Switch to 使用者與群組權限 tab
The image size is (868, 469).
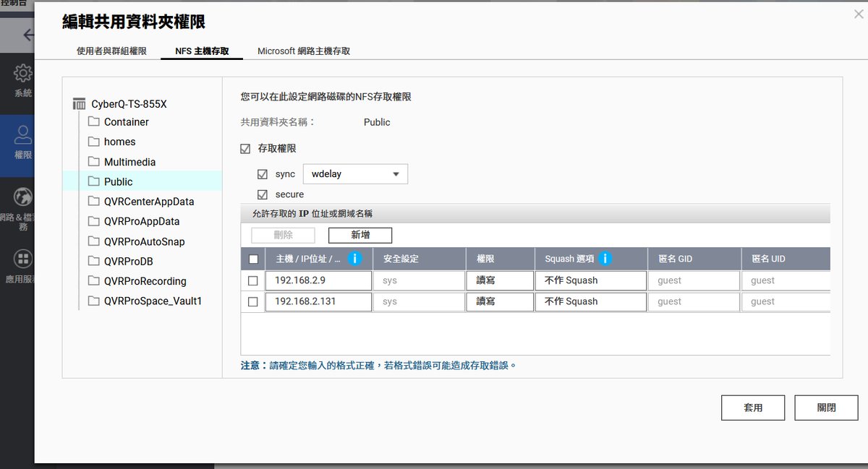coord(111,51)
